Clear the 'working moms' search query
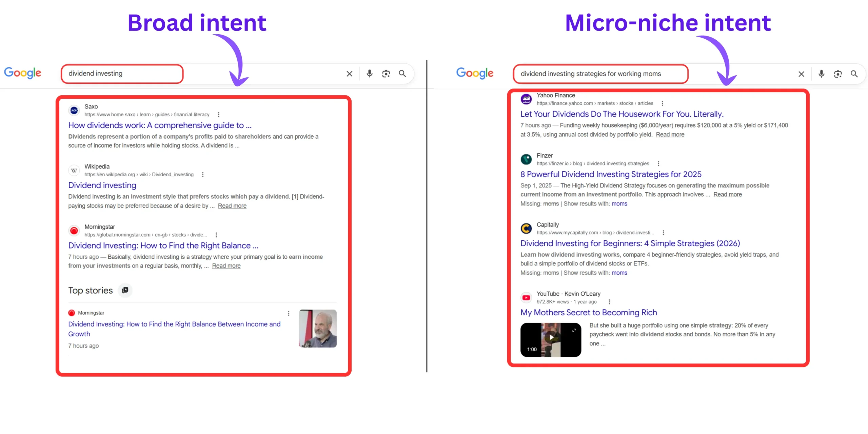The image size is (868, 434). point(801,74)
